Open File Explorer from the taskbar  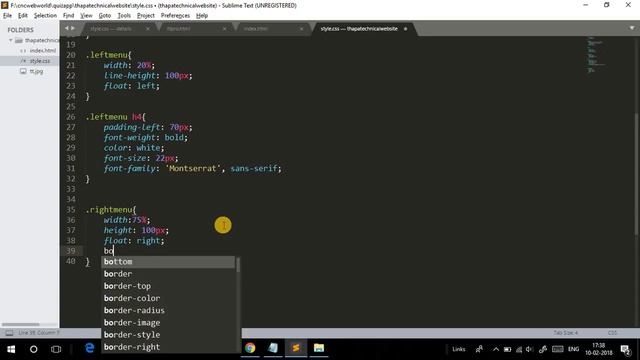319,348
